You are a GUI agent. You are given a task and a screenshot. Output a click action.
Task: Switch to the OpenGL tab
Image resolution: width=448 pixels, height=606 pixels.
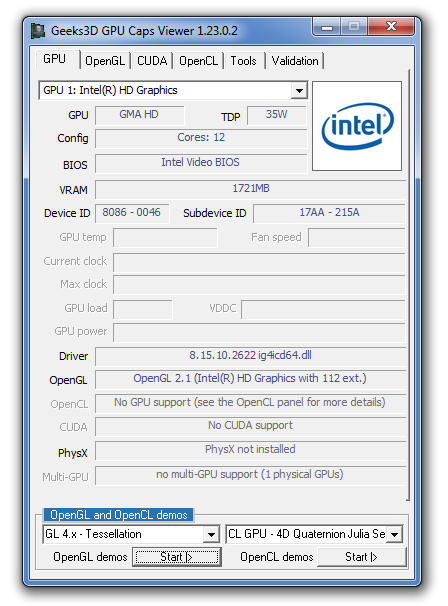[x=105, y=61]
